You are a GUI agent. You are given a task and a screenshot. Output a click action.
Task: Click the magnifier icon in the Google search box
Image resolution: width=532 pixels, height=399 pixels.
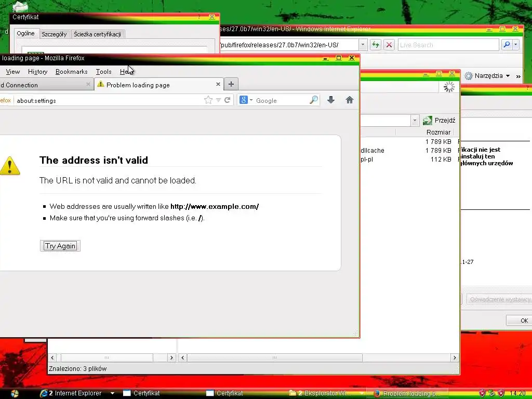click(x=314, y=100)
